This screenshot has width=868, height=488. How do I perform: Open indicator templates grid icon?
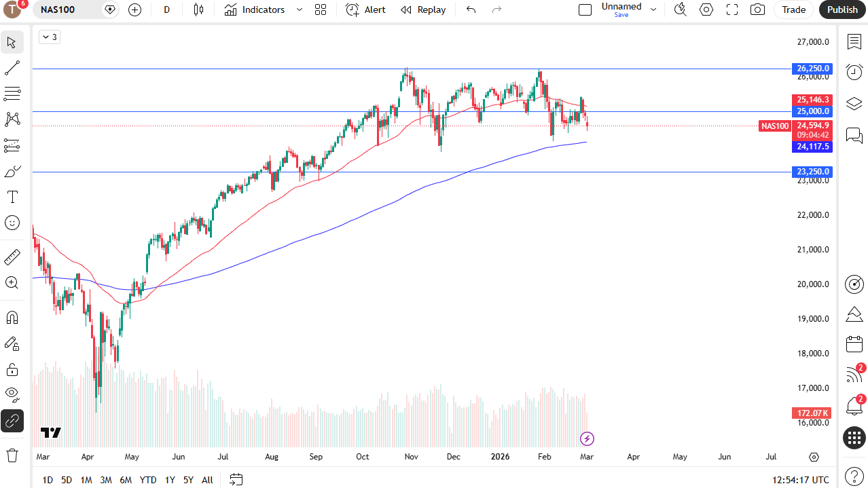click(x=321, y=10)
